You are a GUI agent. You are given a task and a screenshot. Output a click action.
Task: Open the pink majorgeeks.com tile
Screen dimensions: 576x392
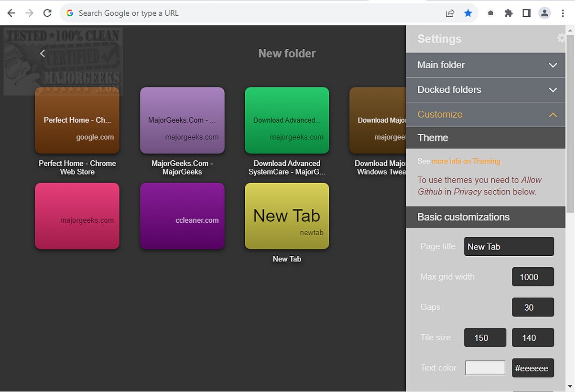point(77,216)
